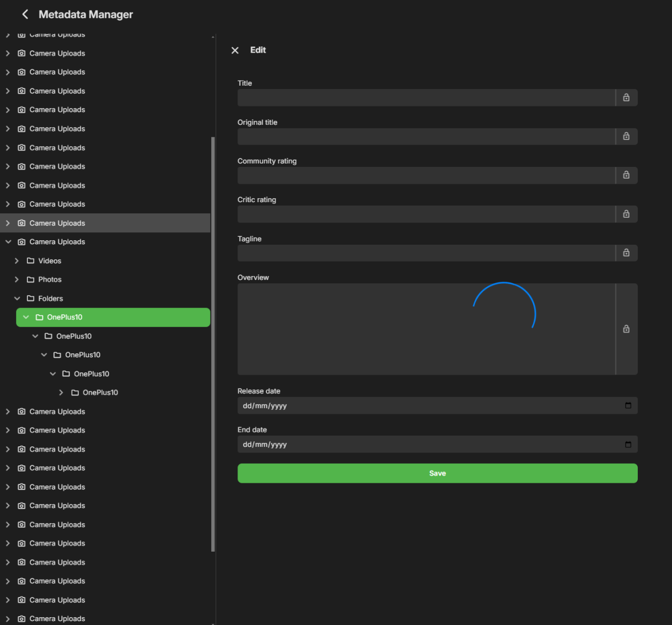The height and width of the screenshot is (625, 672).
Task: Select the gray highlighted Camera Uploads item
Action: click(x=57, y=223)
